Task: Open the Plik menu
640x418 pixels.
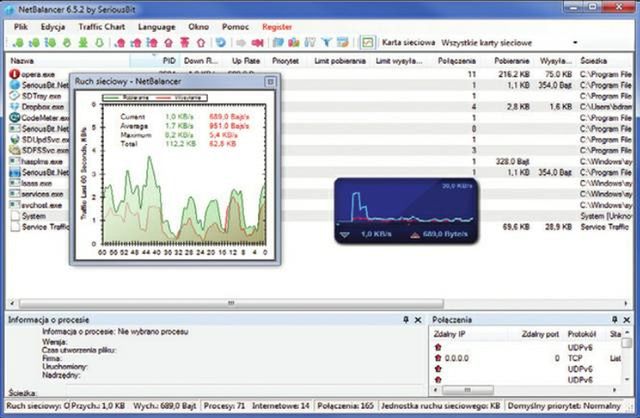Action: point(21,27)
